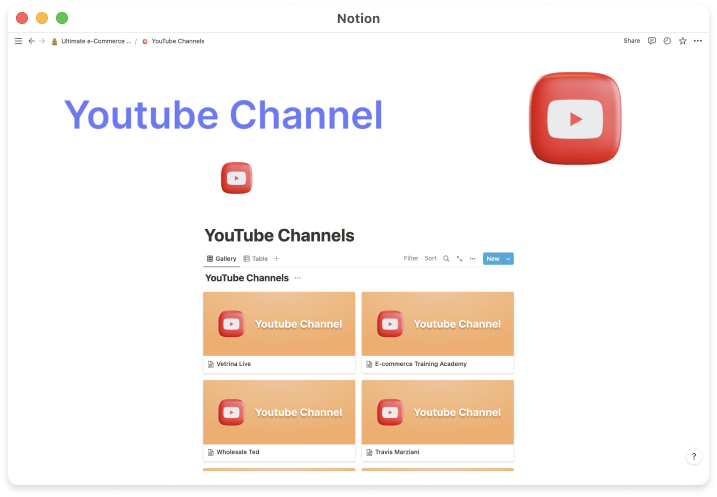This screenshot has width=717, height=497.
Task: Click the YouTube Channels page heading
Action: coord(279,235)
